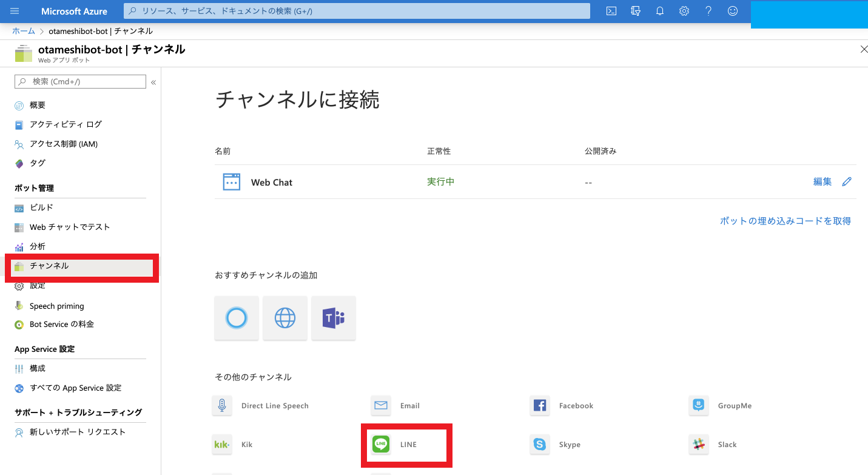Add the Cortana recommended channel
The width and height of the screenshot is (868, 475).
pyautogui.click(x=237, y=318)
